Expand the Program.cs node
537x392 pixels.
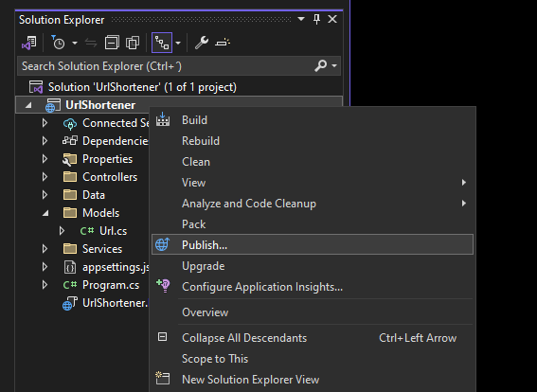point(45,284)
